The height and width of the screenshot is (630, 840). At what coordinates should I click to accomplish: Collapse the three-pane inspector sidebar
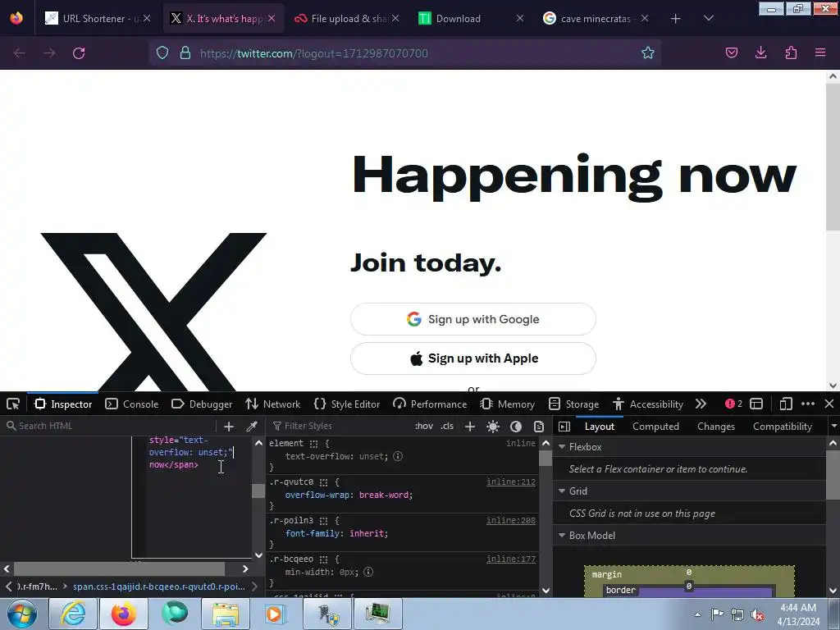coord(564,426)
